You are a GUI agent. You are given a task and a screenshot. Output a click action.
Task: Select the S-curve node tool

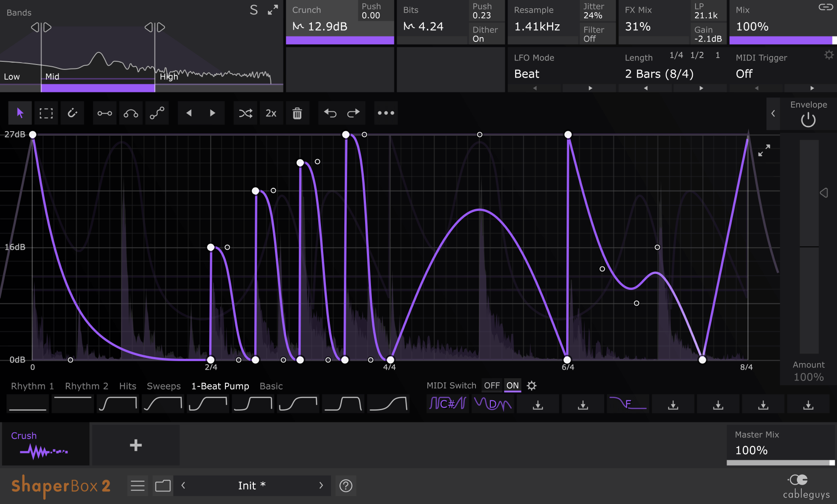click(157, 113)
